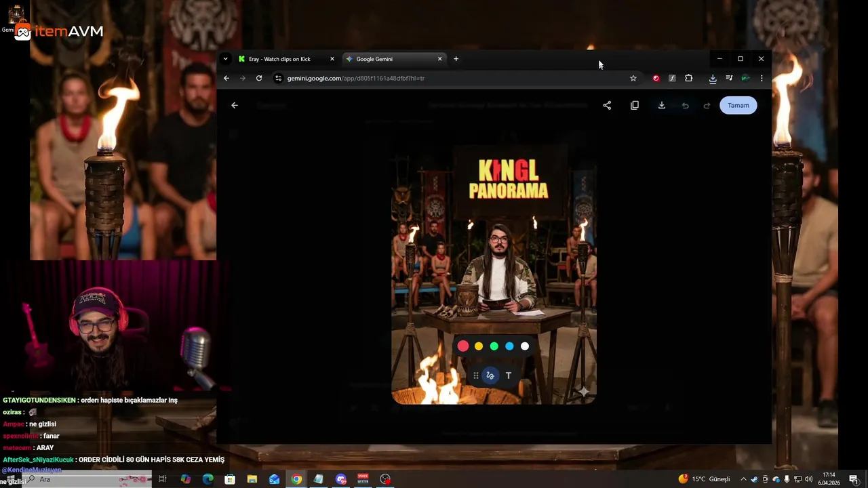Open Task View on taskbar
Image resolution: width=868 pixels, height=488 pixels.
click(x=163, y=479)
